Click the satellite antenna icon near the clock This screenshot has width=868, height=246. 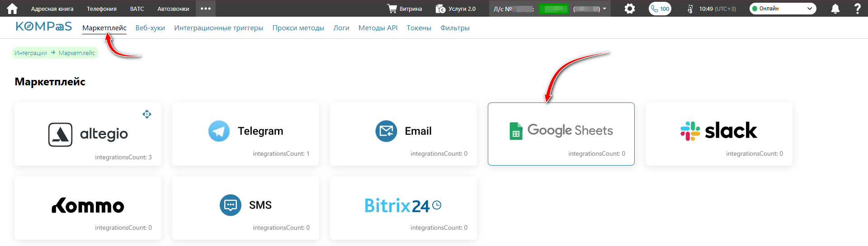pos(690,9)
